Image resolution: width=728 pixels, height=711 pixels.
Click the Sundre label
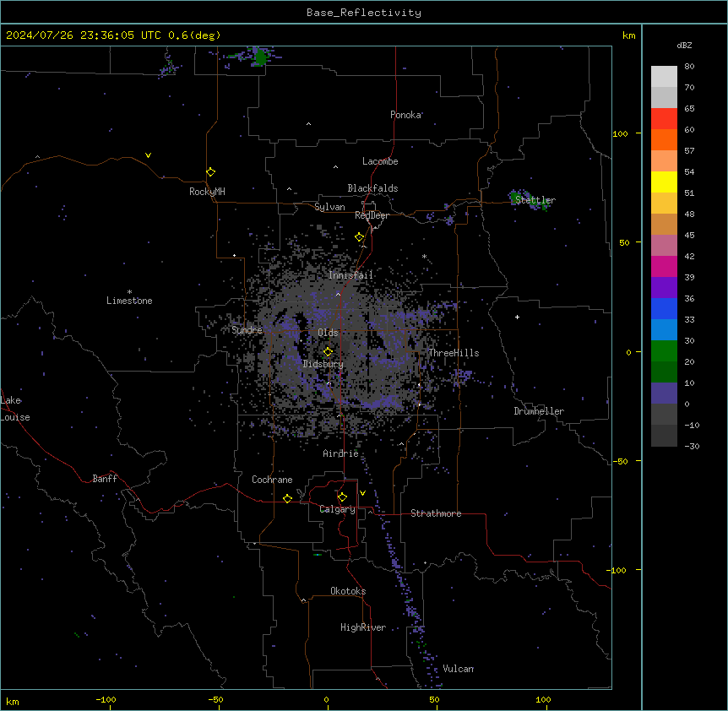pos(247,330)
